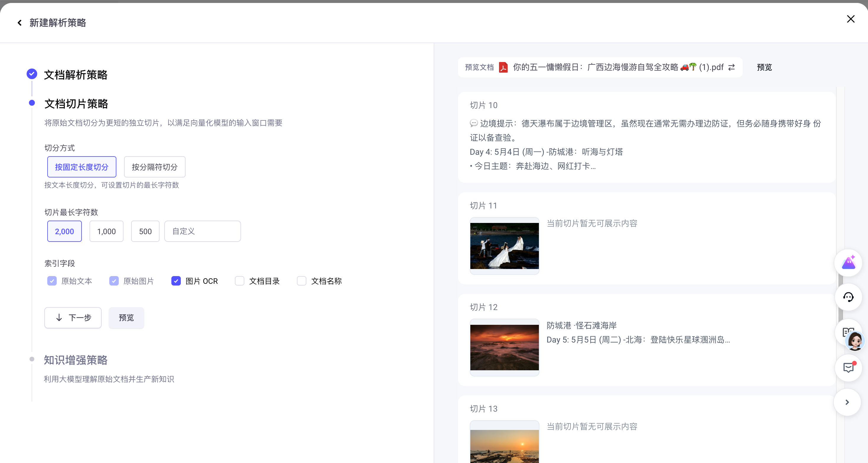Image resolution: width=868 pixels, height=463 pixels.
Task: Go back using the arrow beside 新建解析策略
Action: click(x=19, y=22)
